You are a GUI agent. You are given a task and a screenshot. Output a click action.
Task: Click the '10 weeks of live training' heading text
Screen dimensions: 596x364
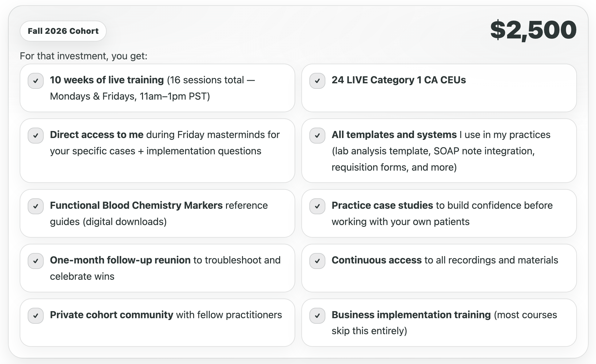pos(107,80)
